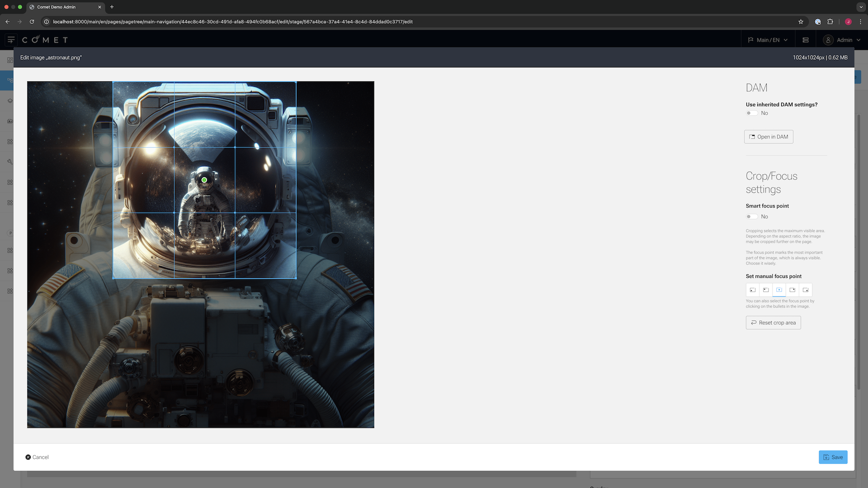Select the Comet Demo Admin browser tab
The image size is (868, 488).
coord(56,7)
